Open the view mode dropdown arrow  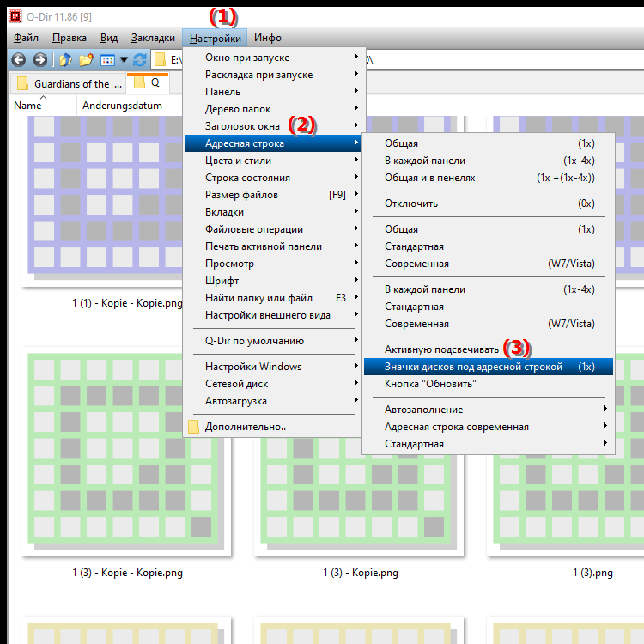tap(124, 60)
